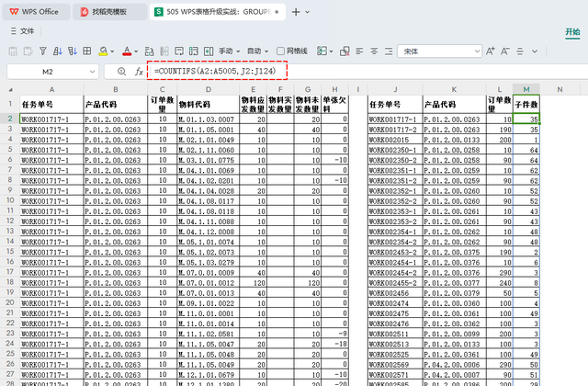588x386 pixels.
Task: Open the new tab dropdown arrow
Action: pyautogui.click(x=307, y=12)
